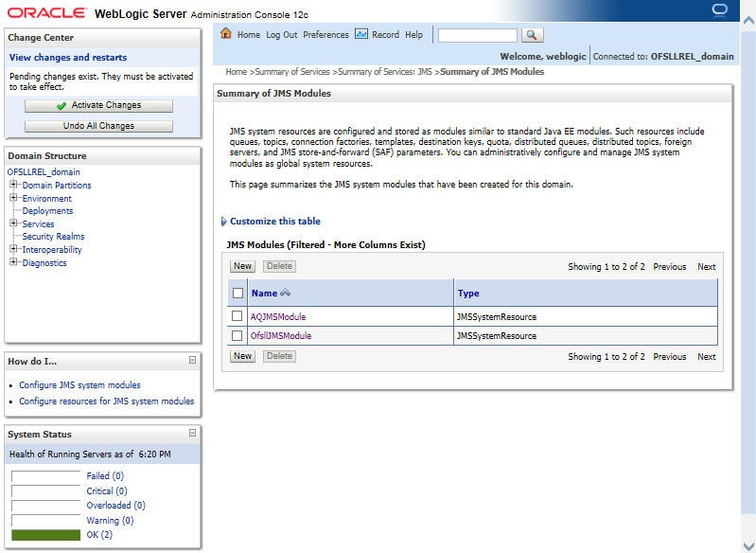Viewport: 756px width, 553px height.
Task: Open View changes and restarts link
Action: point(68,58)
